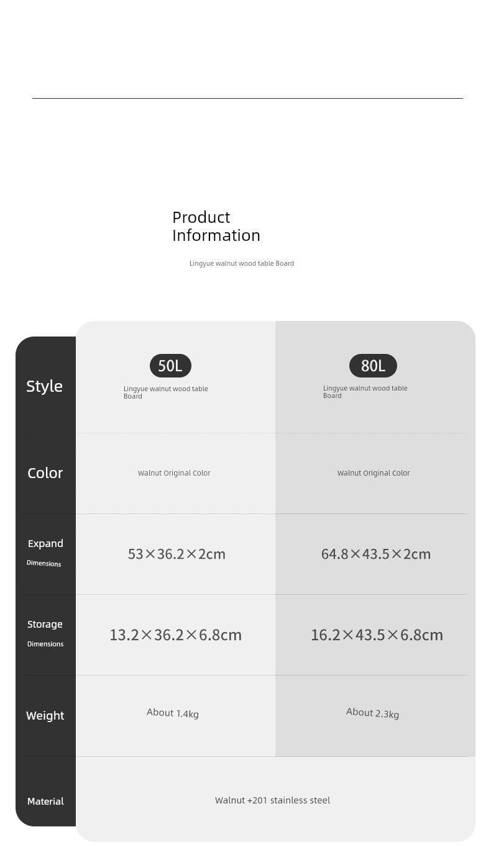Click the About 1.4kg weight value
The width and height of the screenshot is (491, 868).
(173, 713)
